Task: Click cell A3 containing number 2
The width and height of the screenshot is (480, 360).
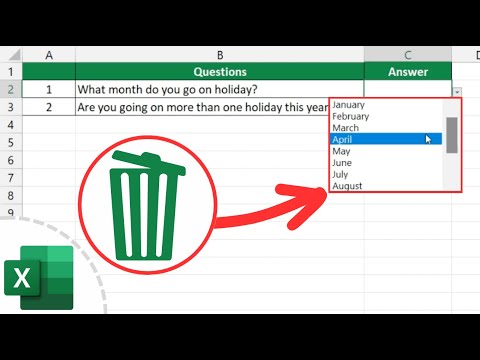Action: (x=49, y=107)
